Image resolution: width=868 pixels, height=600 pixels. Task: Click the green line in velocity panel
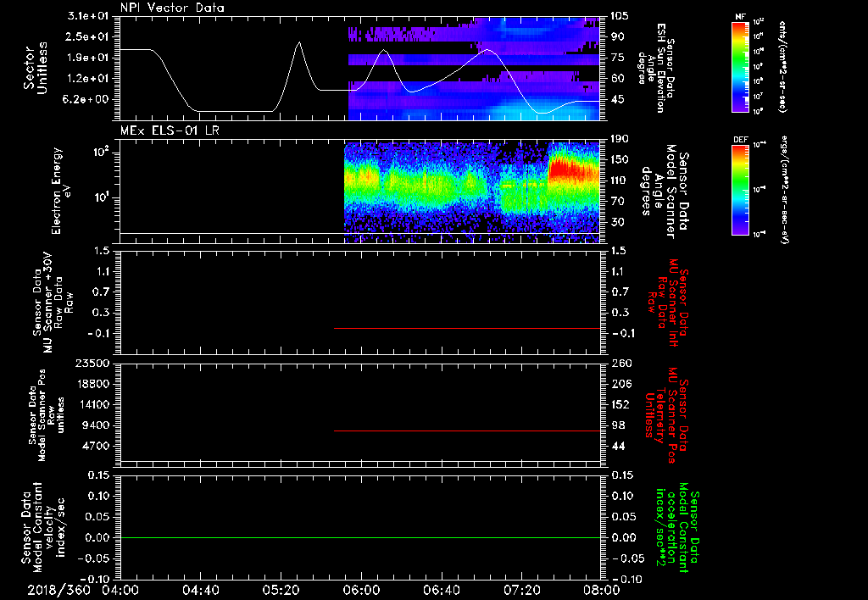coord(359,537)
